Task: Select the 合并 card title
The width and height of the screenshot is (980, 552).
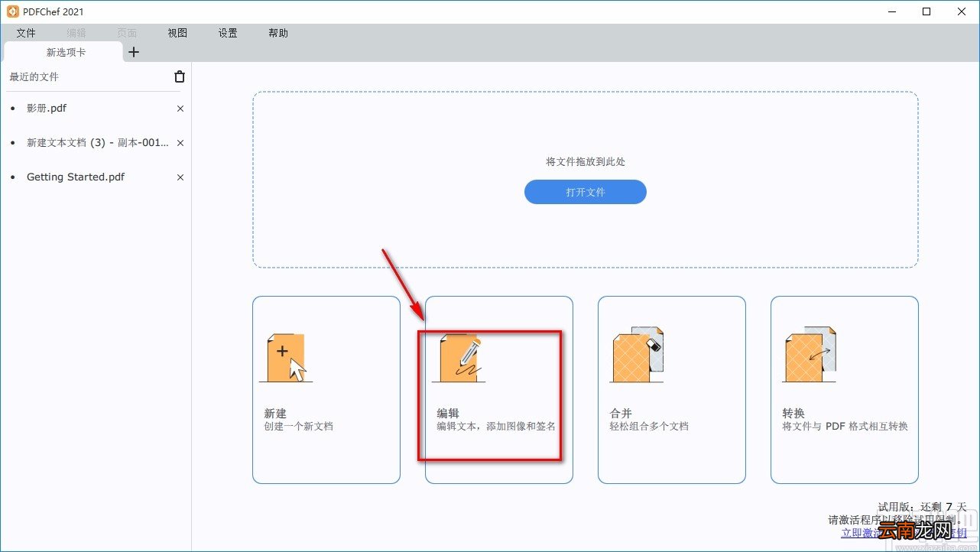Action: (x=621, y=413)
